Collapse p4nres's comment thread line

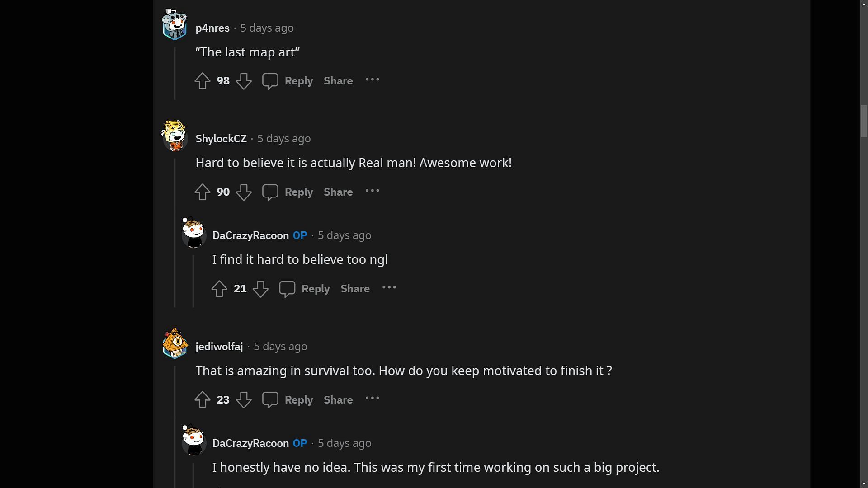click(175, 72)
